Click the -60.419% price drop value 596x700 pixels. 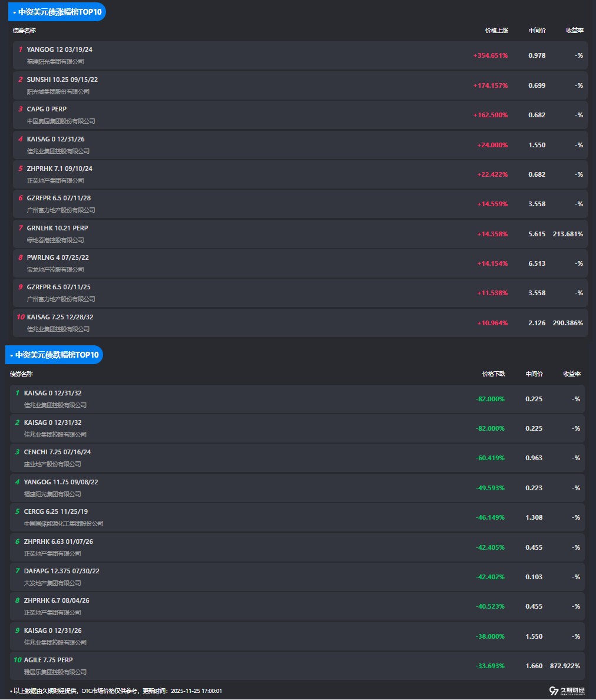490,458
